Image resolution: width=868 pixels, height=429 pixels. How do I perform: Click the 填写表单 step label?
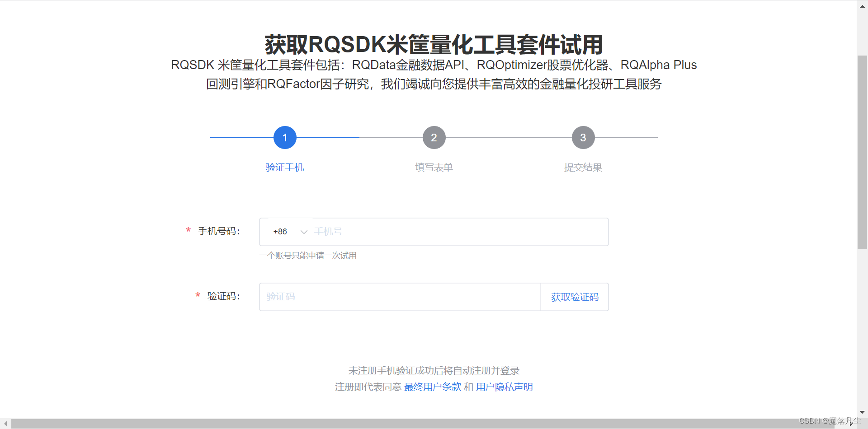[x=434, y=168]
